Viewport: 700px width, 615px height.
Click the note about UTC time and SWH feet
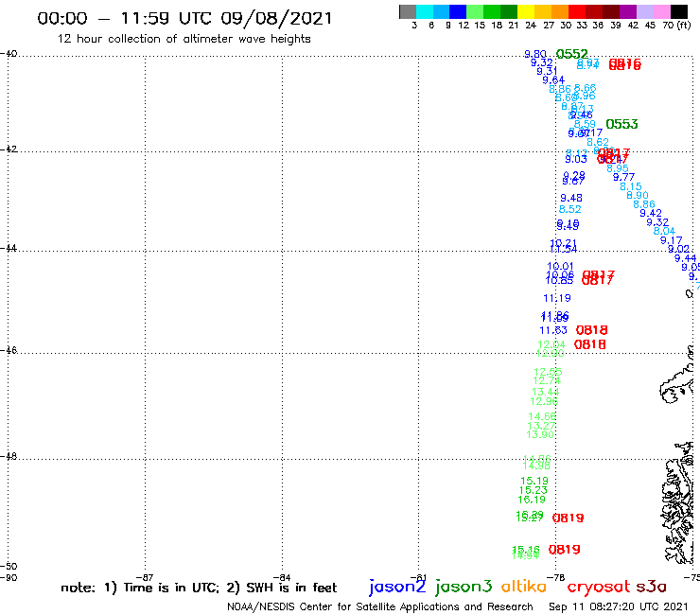click(x=199, y=588)
